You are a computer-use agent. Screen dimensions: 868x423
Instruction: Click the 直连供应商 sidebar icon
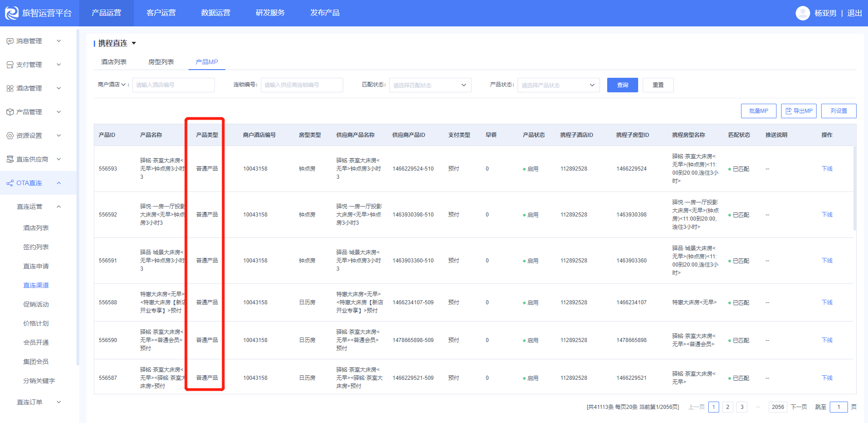(10, 159)
